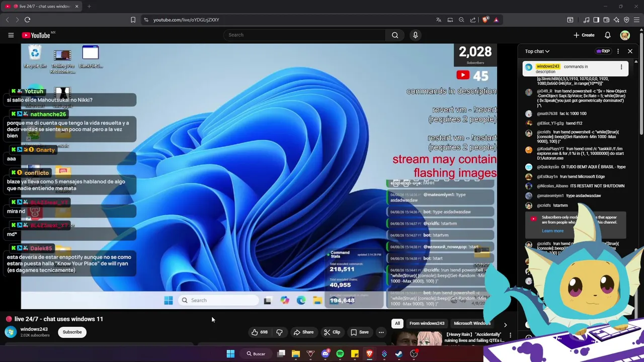Open more actions three-dot menu under video

tap(381, 332)
